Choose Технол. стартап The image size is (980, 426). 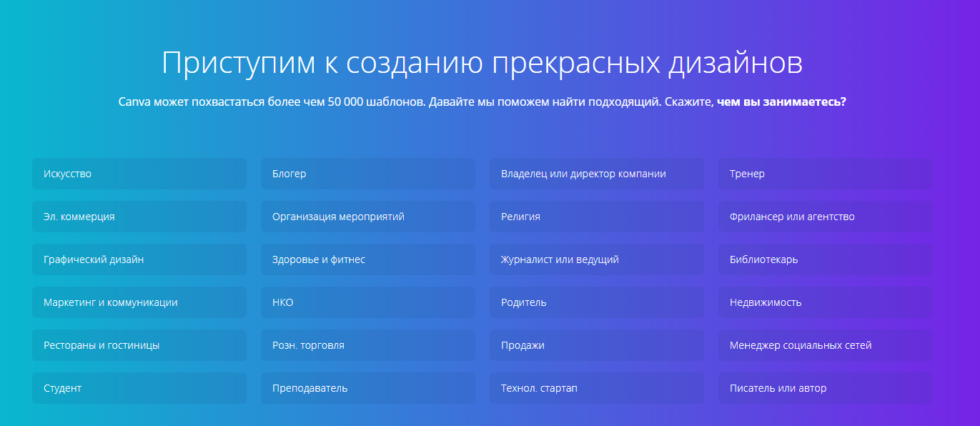(597, 388)
